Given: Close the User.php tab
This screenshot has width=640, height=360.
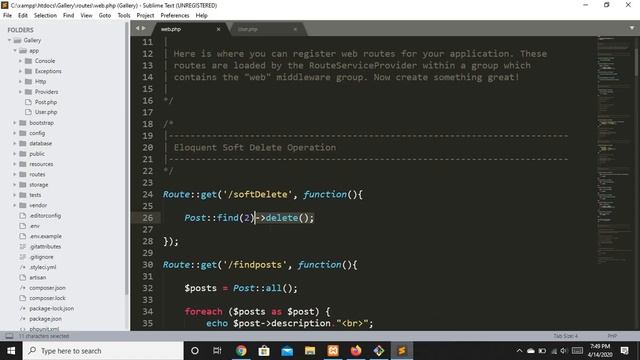Looking at the screenshot, I should click(295, 29).
